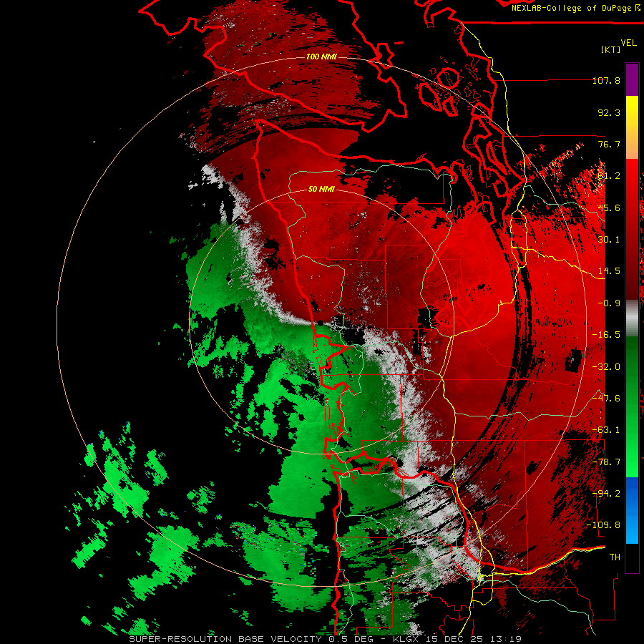644x644 pixels.
Task: Select the 45.6 scale value
Action: (609, 208)
